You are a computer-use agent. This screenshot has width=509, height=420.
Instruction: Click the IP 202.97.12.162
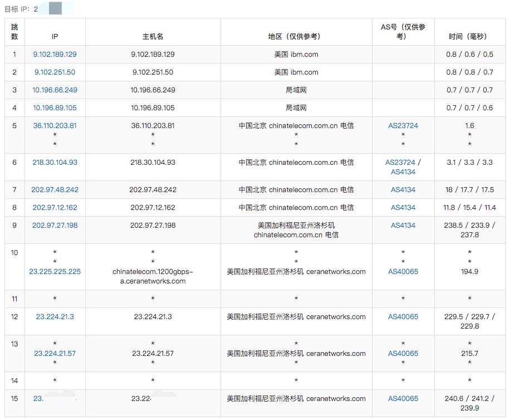[55, 208]
